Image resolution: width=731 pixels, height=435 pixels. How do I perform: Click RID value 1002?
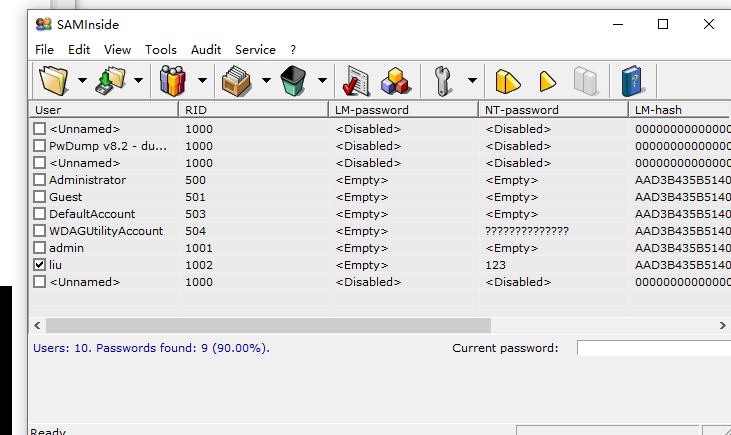point(199,265)
